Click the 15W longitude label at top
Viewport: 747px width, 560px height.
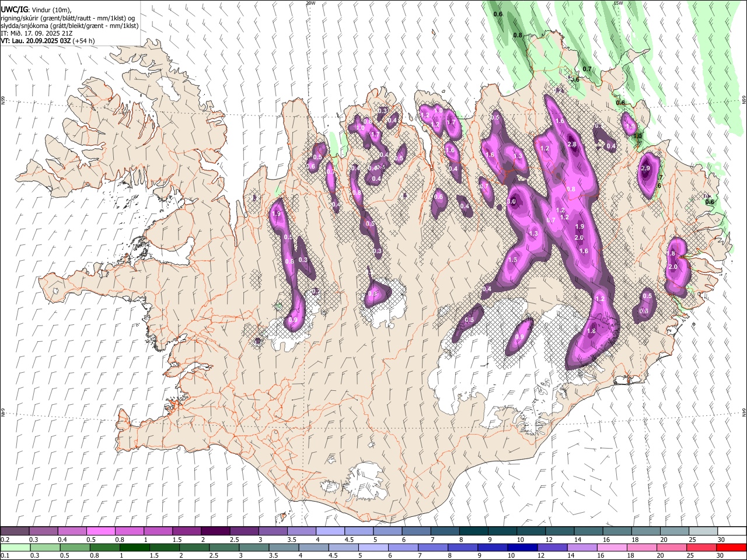click(618, 2)
